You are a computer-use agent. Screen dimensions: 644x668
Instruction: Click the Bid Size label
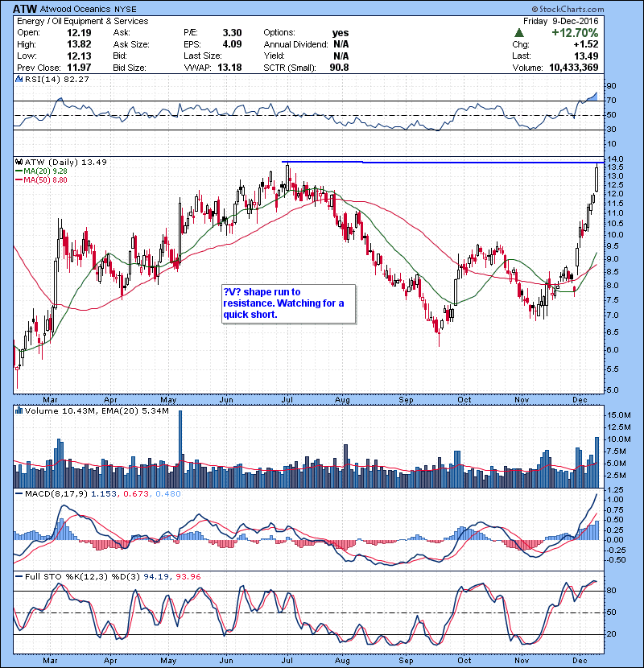130,68
